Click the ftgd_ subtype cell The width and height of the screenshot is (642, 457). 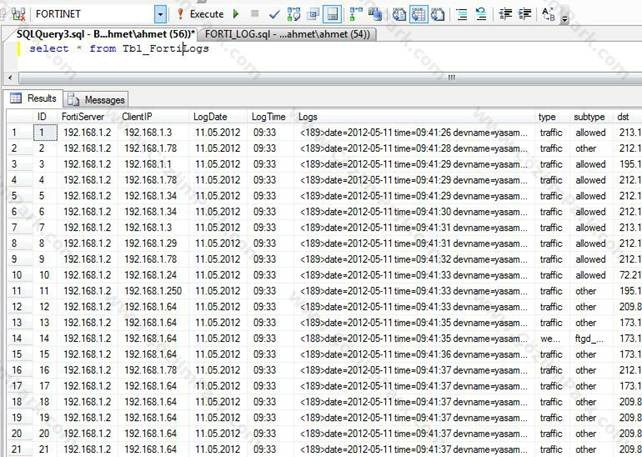click(589, 339)
